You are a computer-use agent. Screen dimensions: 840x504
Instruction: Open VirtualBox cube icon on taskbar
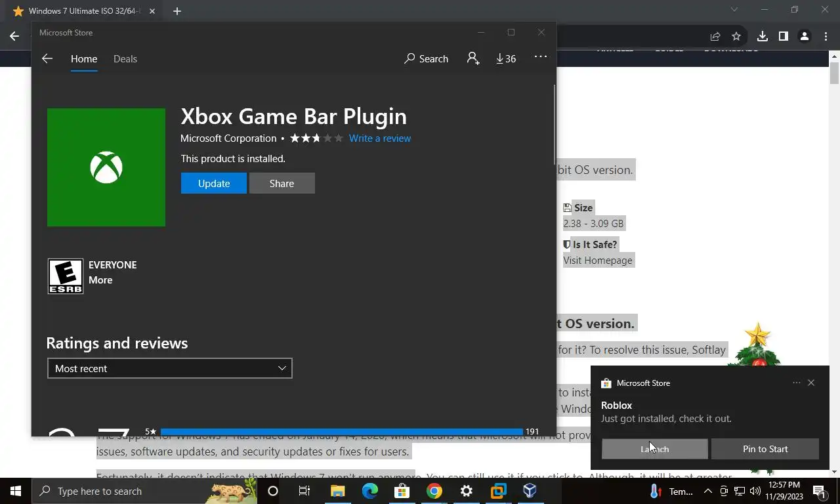pyautogui.click(x=530, y=491)
